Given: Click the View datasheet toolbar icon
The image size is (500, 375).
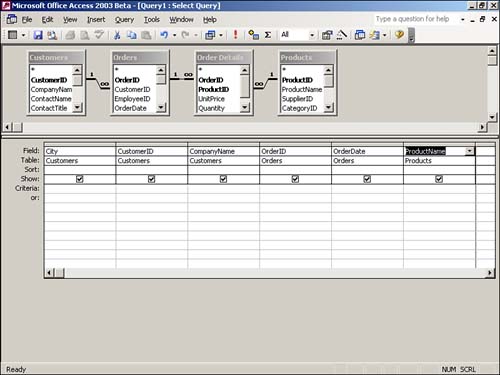Looking at the screenshot, I should tap(13, 35).
